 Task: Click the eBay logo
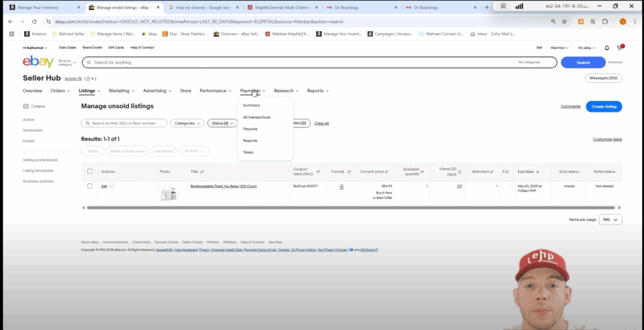(x=38, y=62)
